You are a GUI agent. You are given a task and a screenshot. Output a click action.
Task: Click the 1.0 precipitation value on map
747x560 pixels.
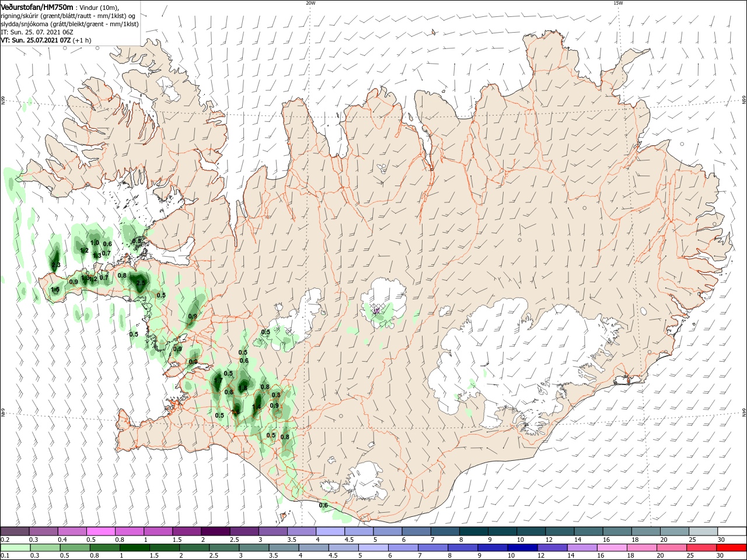(x=95, y=243)
